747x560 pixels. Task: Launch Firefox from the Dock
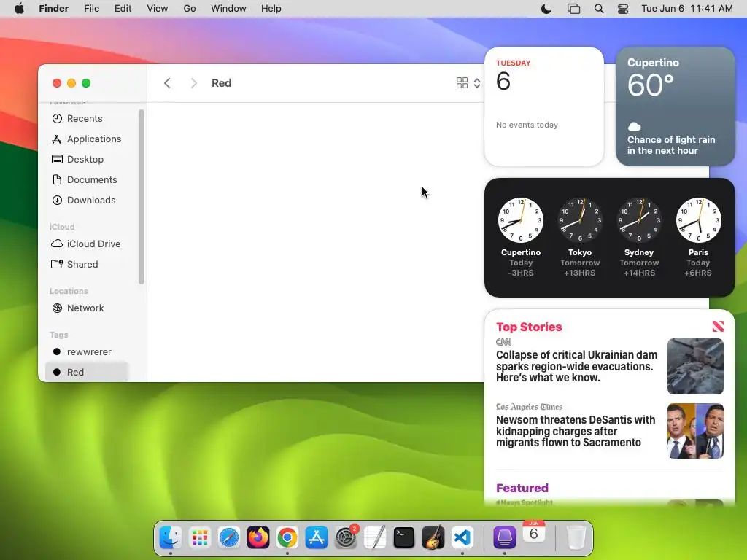[258, 537]
